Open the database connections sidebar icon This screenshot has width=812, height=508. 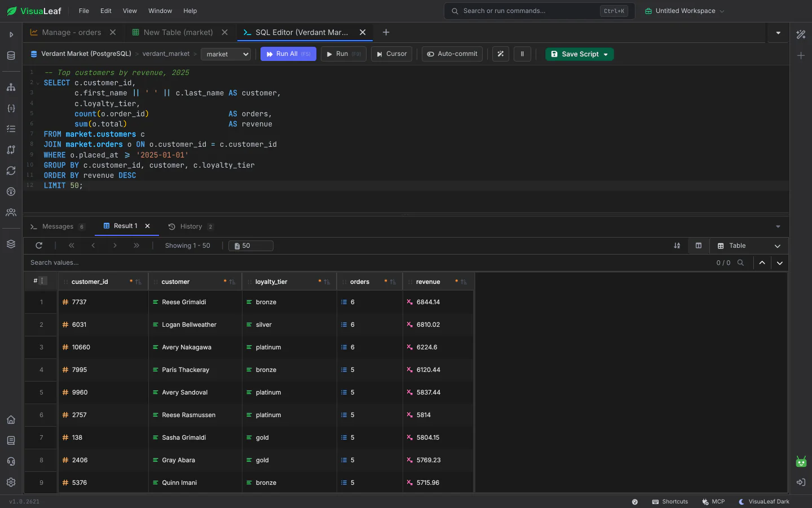coord(11,55)
